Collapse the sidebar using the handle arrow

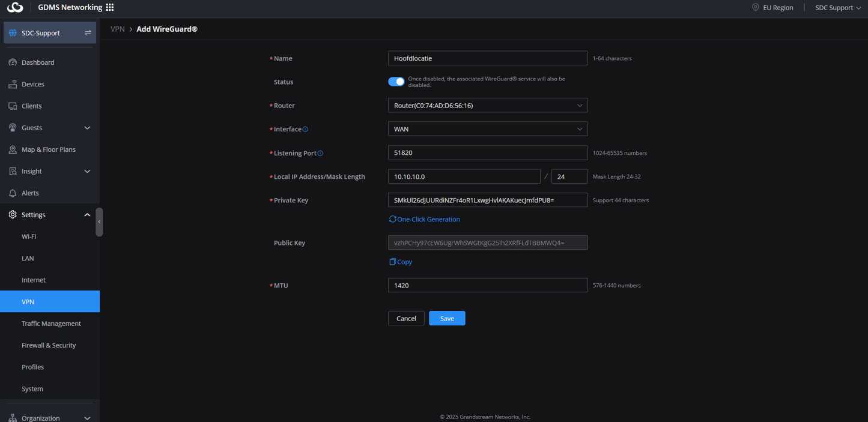99,222
